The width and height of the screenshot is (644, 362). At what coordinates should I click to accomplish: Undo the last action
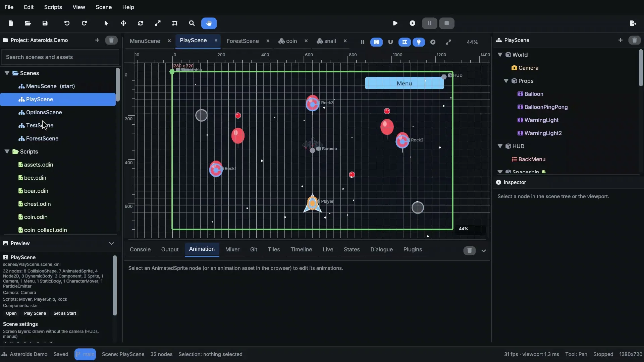pyautogui.click(x=67, y=23)
